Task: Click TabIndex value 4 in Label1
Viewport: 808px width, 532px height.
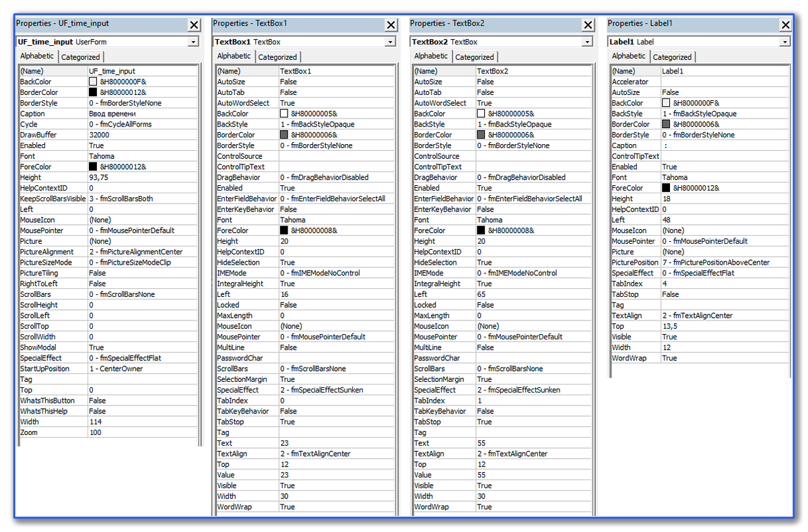Action: [725, 284]
